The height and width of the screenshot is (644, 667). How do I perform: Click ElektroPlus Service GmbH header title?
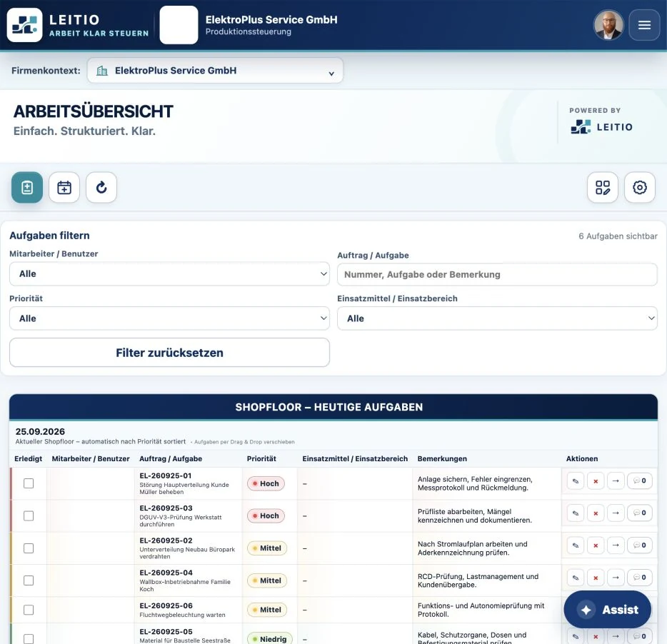click(271, 19)
